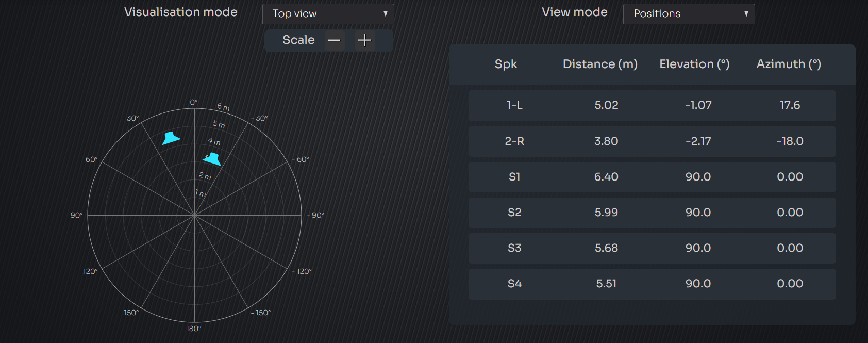Select the S4 speaker row
The image size is (868, 343).
(x=652, y=284)
